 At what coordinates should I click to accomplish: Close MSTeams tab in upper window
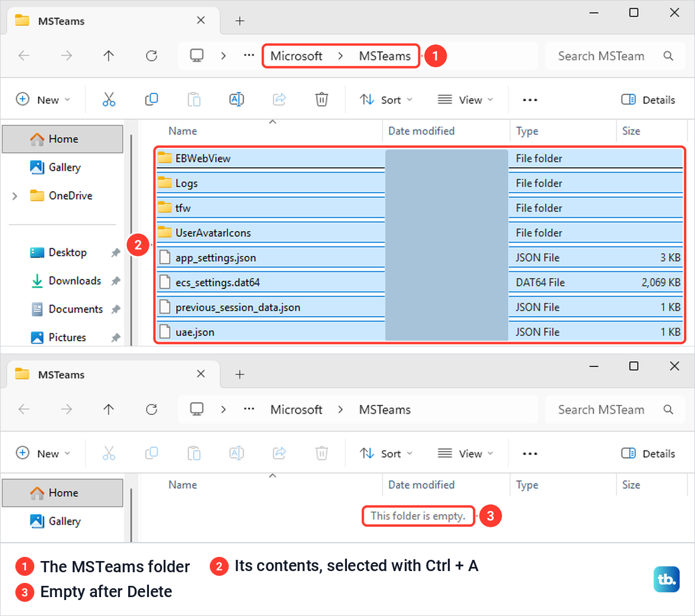[201, 21]
